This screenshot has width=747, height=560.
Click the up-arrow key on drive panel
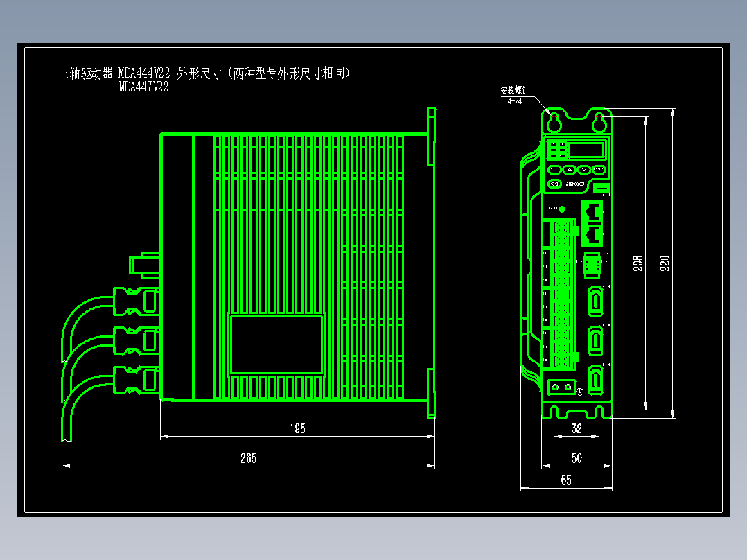(570, 170)
